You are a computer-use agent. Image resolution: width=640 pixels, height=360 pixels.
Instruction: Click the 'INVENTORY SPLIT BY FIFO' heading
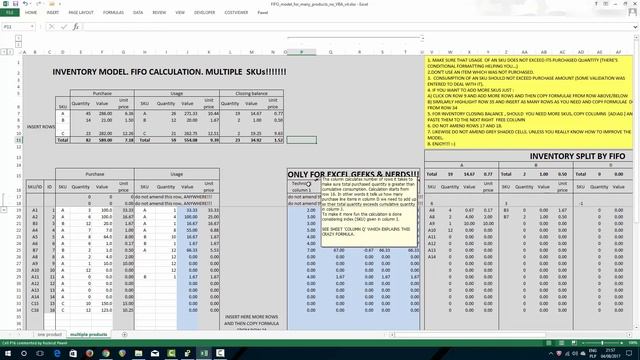coord(577,156)
